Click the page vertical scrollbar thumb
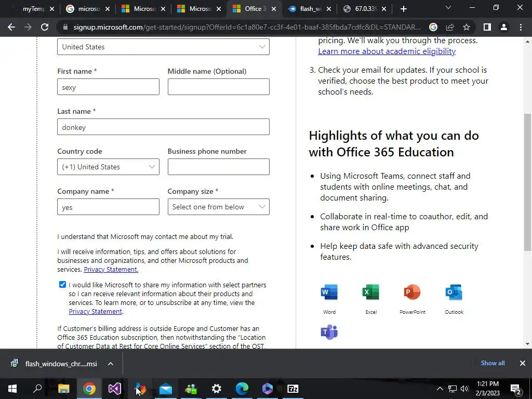The width and height of the screenshot is (532, 399). tap(527, 182)
